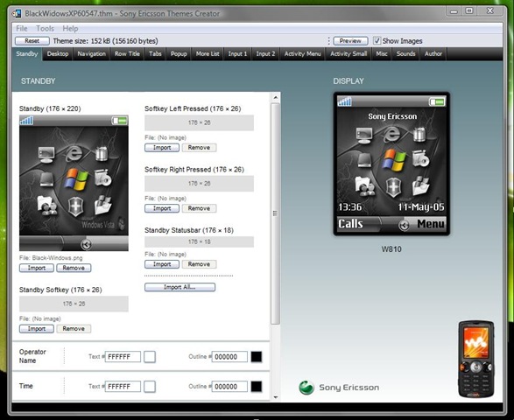Click the toolbar grip handle beside Preview

[328, 41]
